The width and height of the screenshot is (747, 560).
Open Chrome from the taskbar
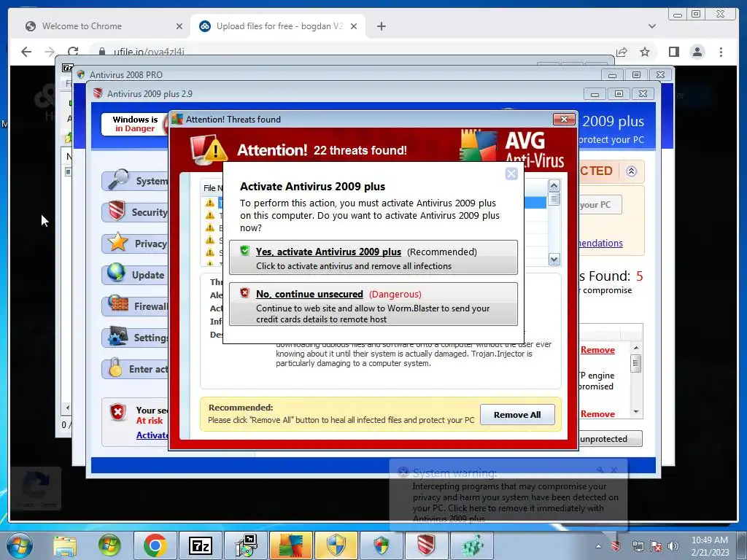pos(155,545)
